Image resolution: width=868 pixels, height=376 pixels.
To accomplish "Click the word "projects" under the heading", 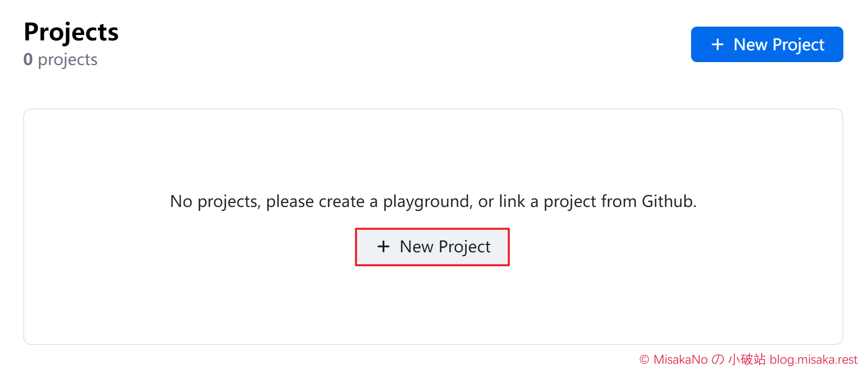I will point(68,60).
